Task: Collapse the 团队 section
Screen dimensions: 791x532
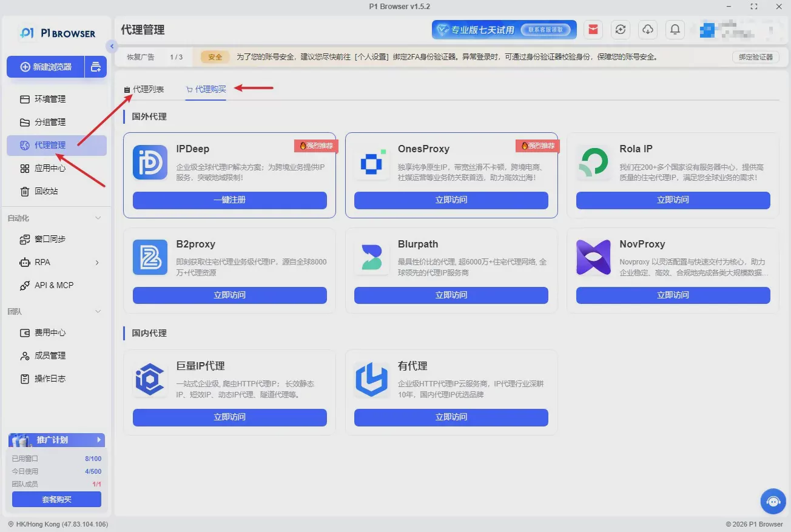Action: pos(99,311)
